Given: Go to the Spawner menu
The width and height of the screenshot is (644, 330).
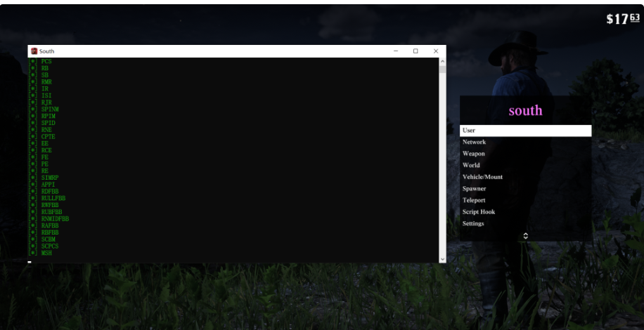Looking at the screenshot, I should (x=525, y=189).
